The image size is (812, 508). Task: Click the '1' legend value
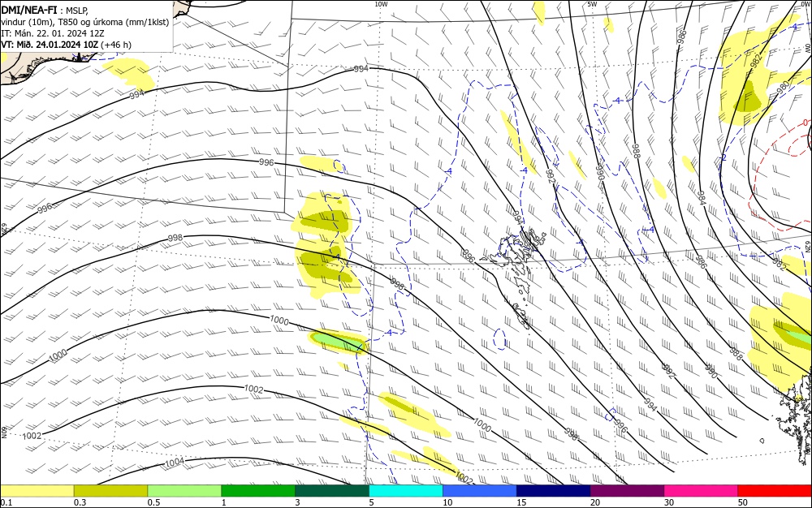click(x=224, y=502)
